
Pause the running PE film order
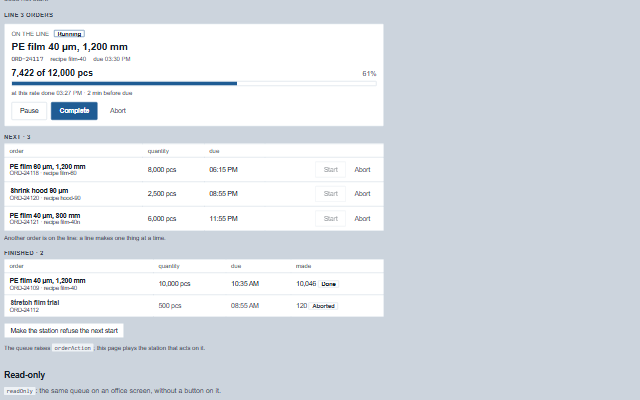tap(29, 111)
